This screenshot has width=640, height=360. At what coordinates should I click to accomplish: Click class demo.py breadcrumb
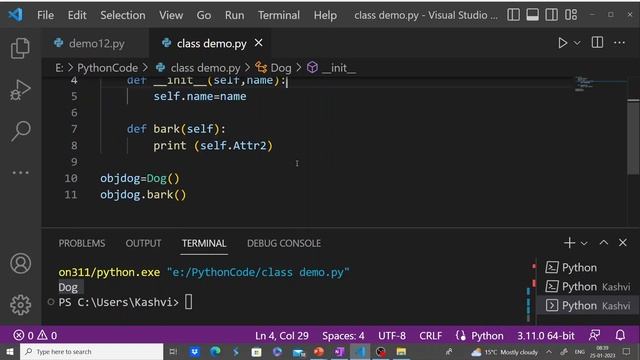click(205, 68)
